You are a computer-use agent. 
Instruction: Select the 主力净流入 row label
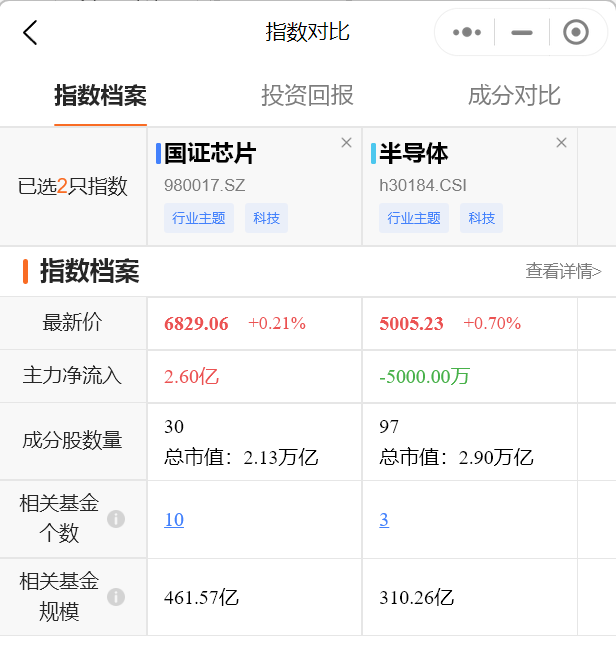coord(72,376)
